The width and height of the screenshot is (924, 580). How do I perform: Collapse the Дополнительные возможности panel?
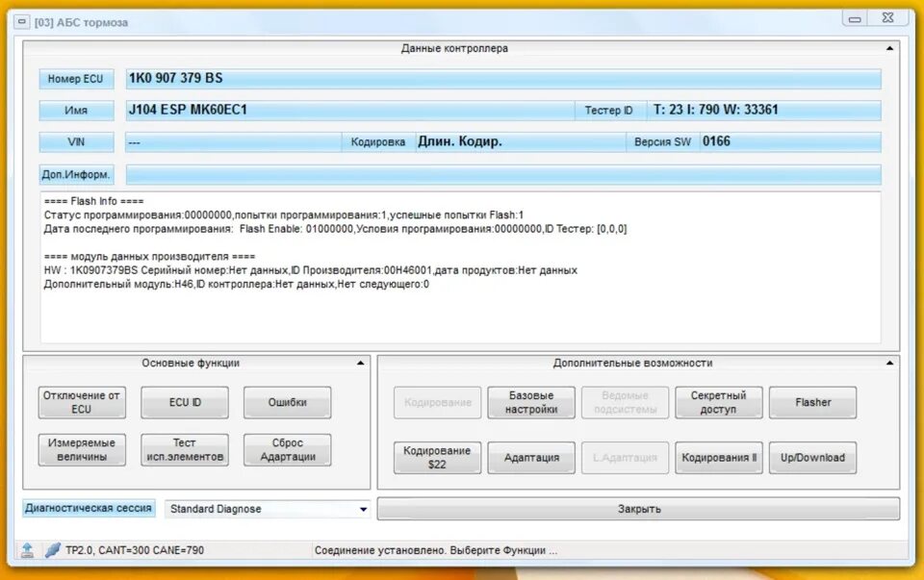point(889,364)
